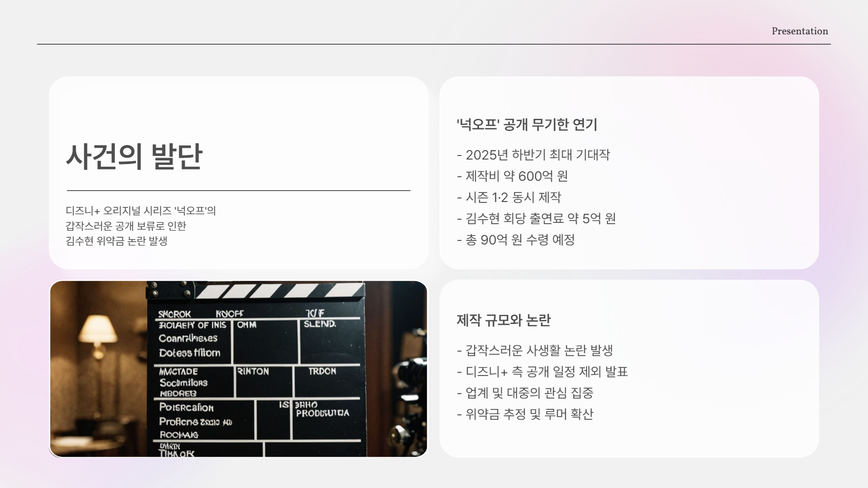Click the '시즌 1·2 동시 제작' line
This screenshot has width=868, height=488.
pos(509,197)
